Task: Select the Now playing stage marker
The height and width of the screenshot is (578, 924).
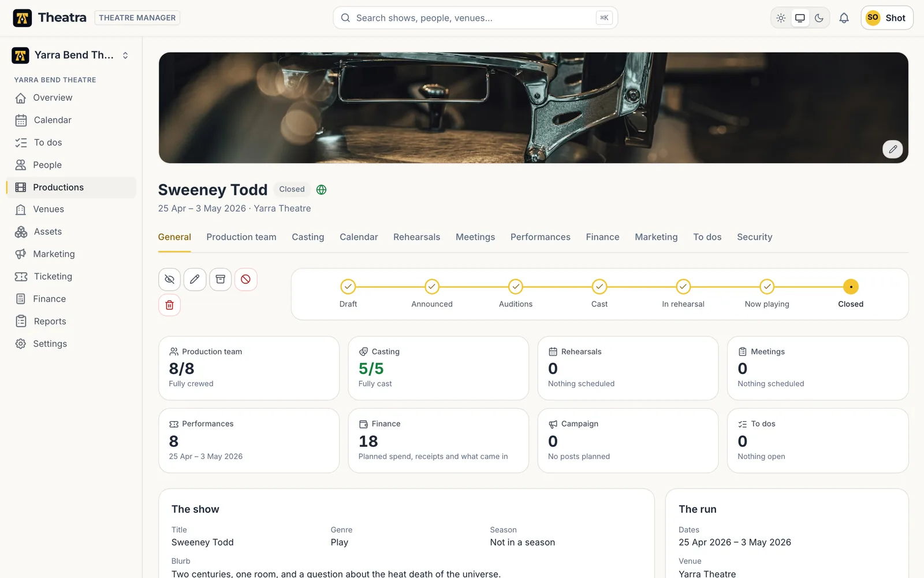Action: click(x=767, y=287)
